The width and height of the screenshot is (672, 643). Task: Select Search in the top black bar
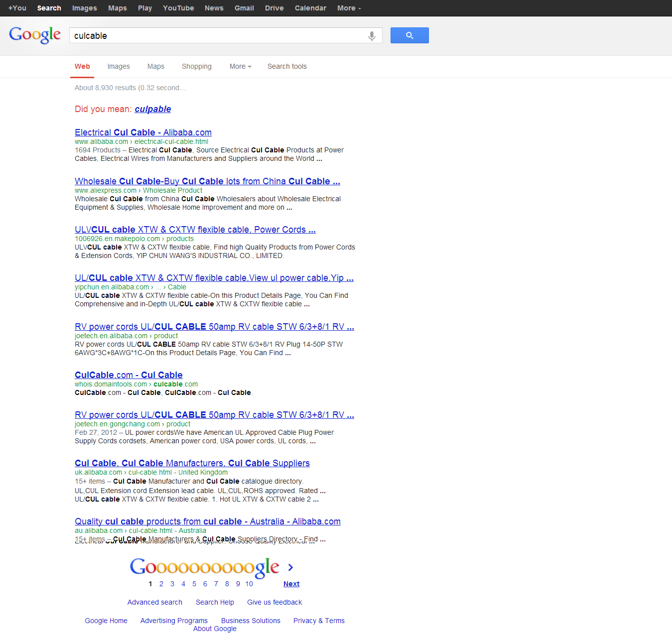[49, 8]
